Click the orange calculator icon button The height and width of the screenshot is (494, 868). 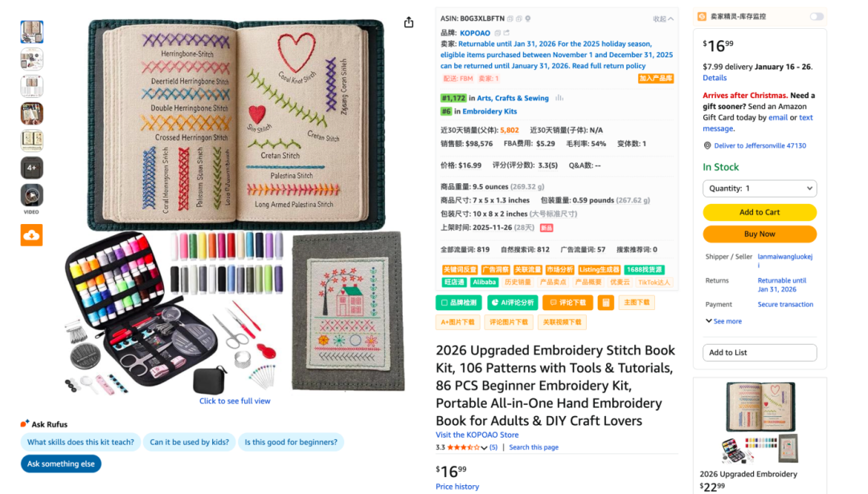605,303
